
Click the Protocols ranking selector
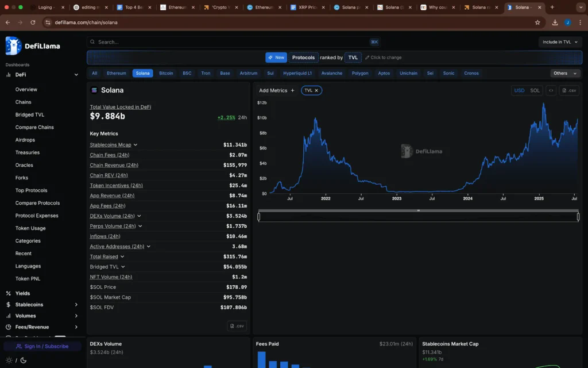click(303, 57)
